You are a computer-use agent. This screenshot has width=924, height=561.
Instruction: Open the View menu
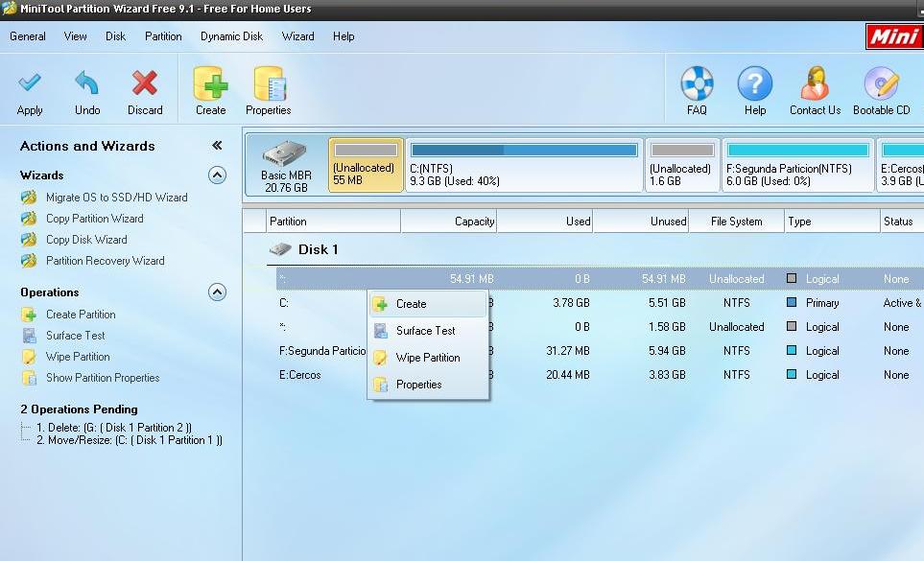(x=76, y=36)
